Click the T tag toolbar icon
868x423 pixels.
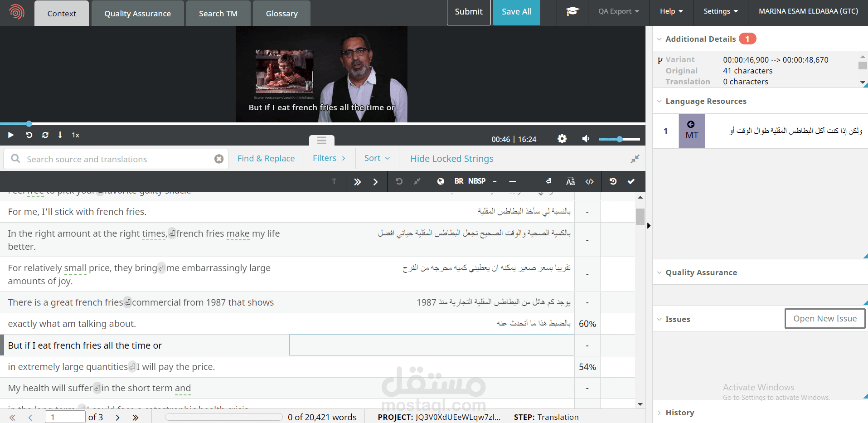point(334,181)
